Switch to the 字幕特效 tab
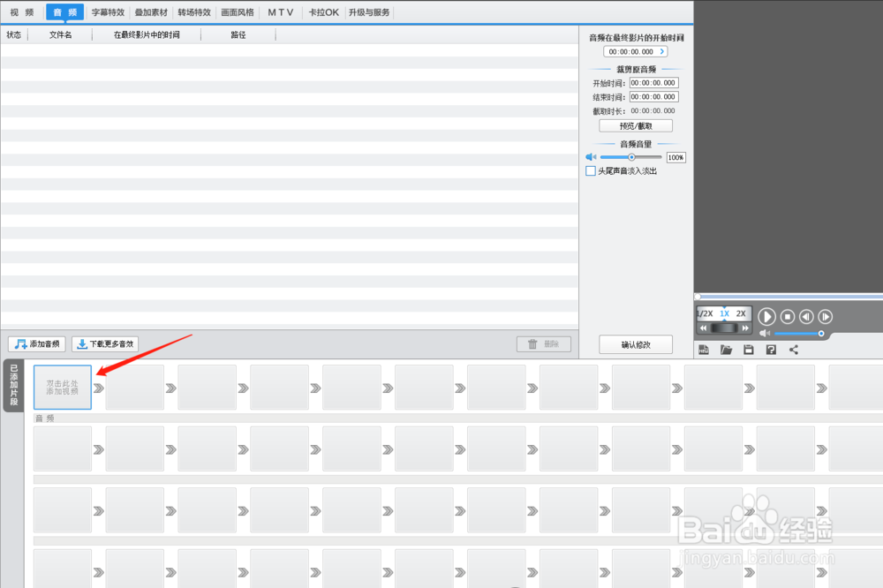This screenshot has height=588, width=883. pos(108,12)
